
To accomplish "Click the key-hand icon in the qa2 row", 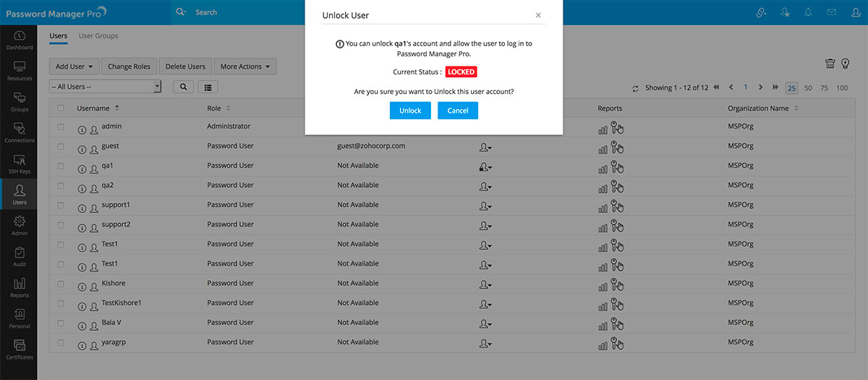I will pos(617,186).
